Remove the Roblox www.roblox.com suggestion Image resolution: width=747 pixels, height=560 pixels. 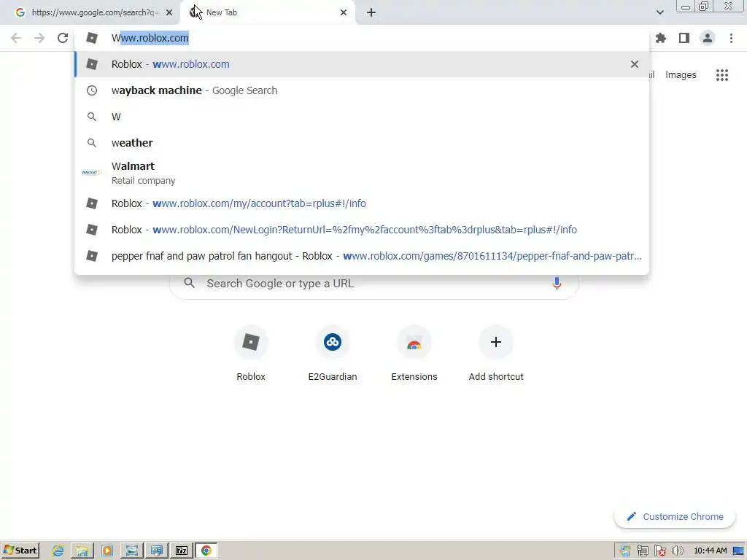click(635, 64)
